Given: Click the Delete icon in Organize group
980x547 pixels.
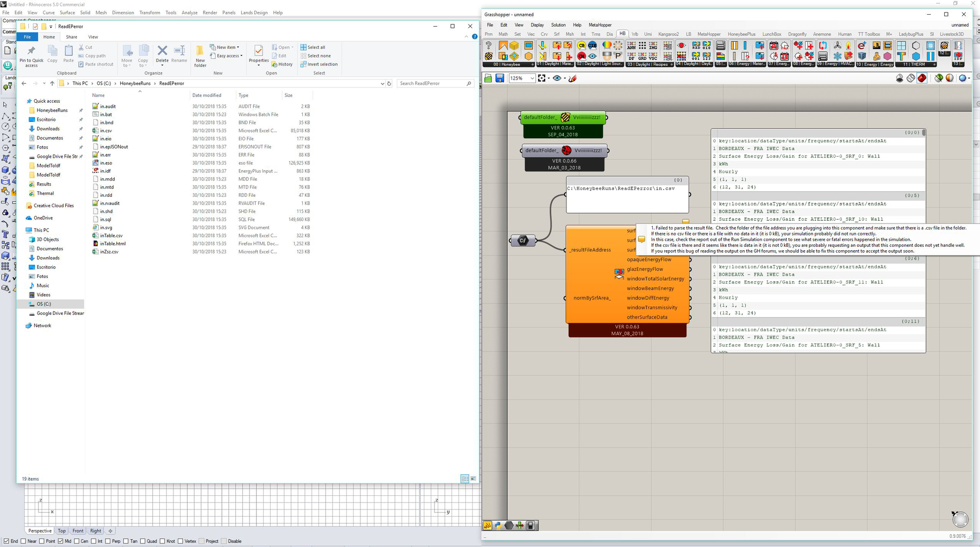Looking at the screenshot, I should (162, 54).
